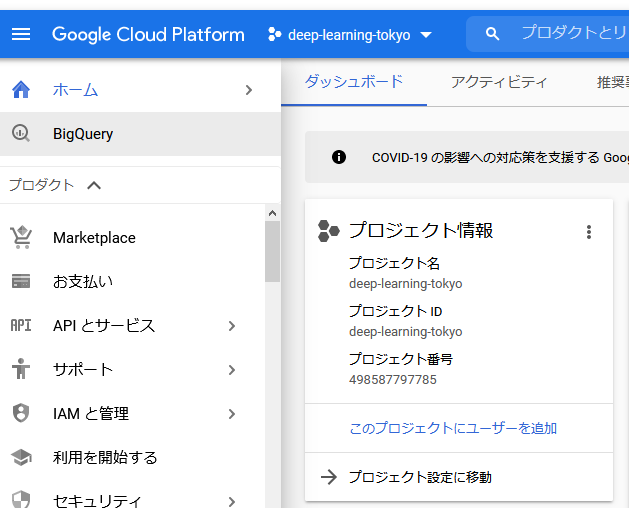Switch to the アクティビティ tab
The height and width of the screenshot is (508, 629).
[499, 82]
